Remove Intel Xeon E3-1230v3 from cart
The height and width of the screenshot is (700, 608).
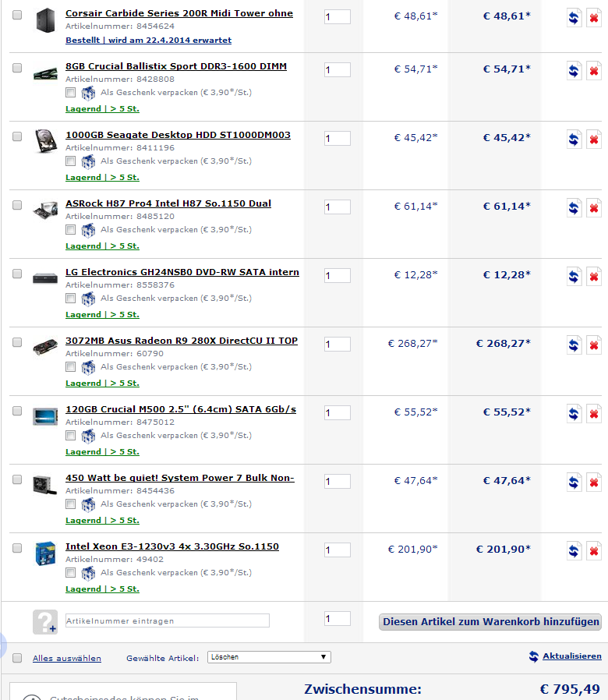594,551
